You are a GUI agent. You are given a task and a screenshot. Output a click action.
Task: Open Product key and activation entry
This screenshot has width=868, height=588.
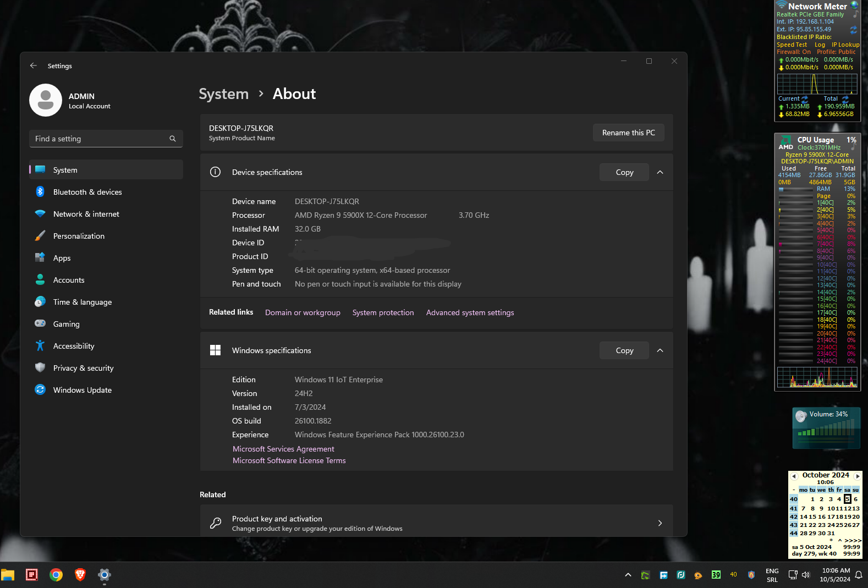point(436,523)
